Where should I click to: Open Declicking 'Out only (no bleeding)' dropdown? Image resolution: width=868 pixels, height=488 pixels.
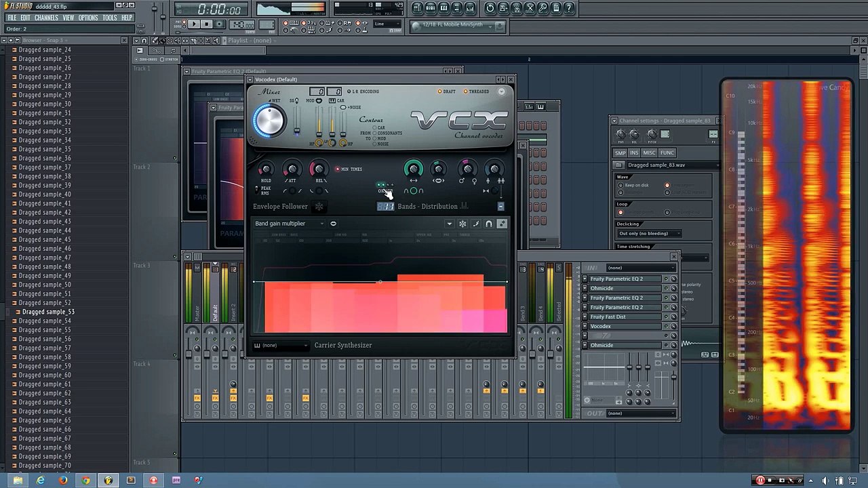(648, 234)
